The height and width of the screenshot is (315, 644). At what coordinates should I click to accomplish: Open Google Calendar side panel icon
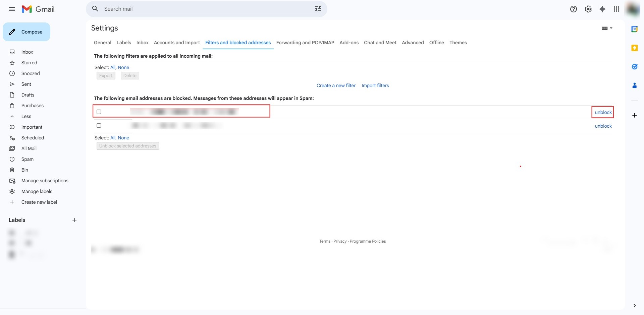(x=634, y=29)
